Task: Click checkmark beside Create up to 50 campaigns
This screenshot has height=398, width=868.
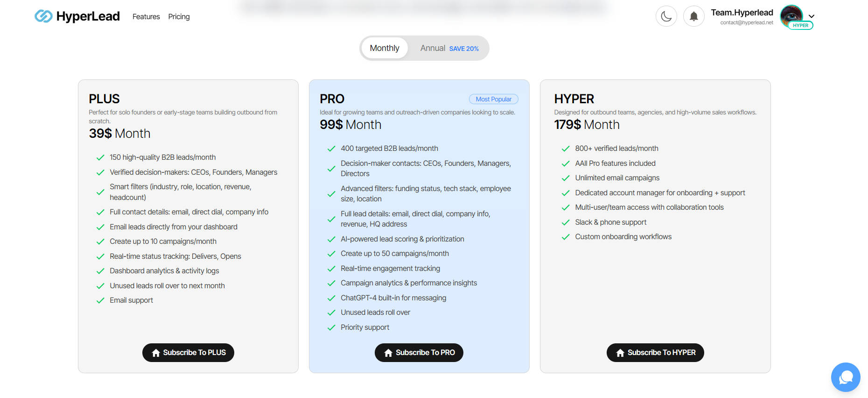Action: [331, 254]
